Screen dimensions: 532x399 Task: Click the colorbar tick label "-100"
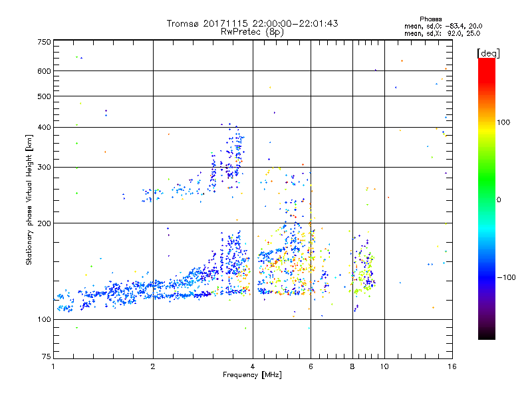506,277
